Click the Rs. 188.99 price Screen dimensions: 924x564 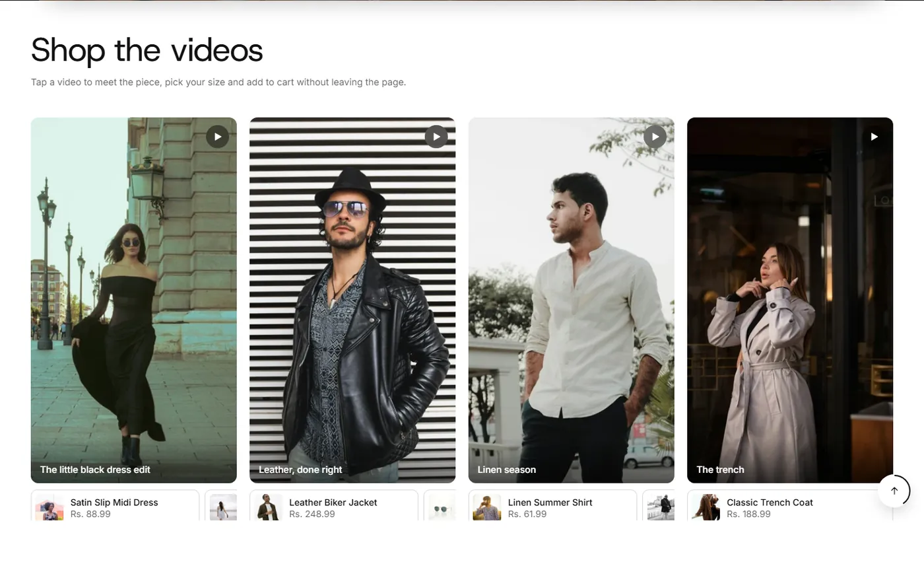point(748,514)
